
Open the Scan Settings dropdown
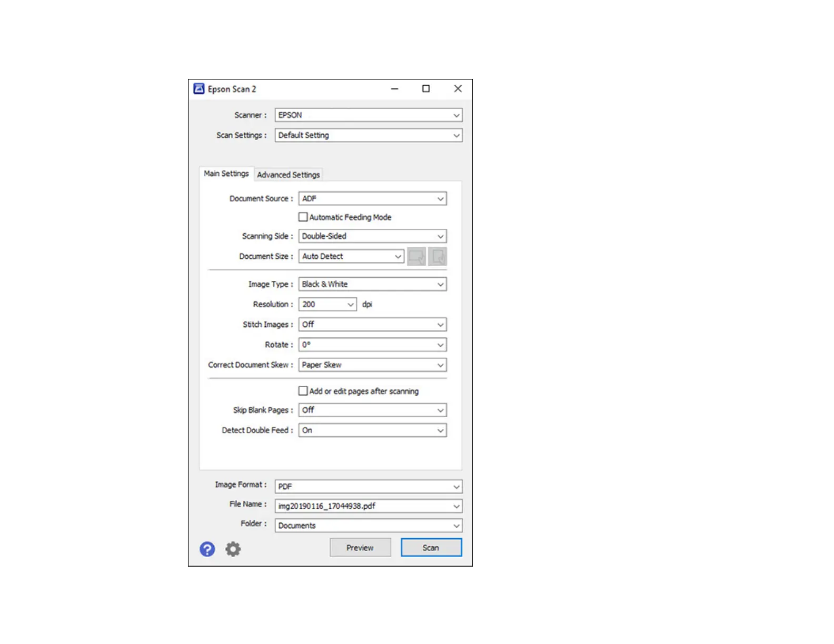tap(369, 135)
